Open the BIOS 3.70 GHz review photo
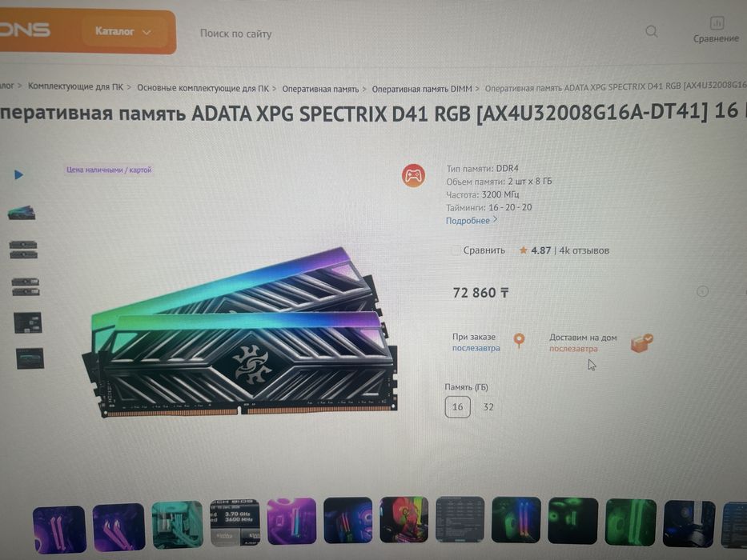The width and height of the screenshot is (747, 560). coord(235,522)
